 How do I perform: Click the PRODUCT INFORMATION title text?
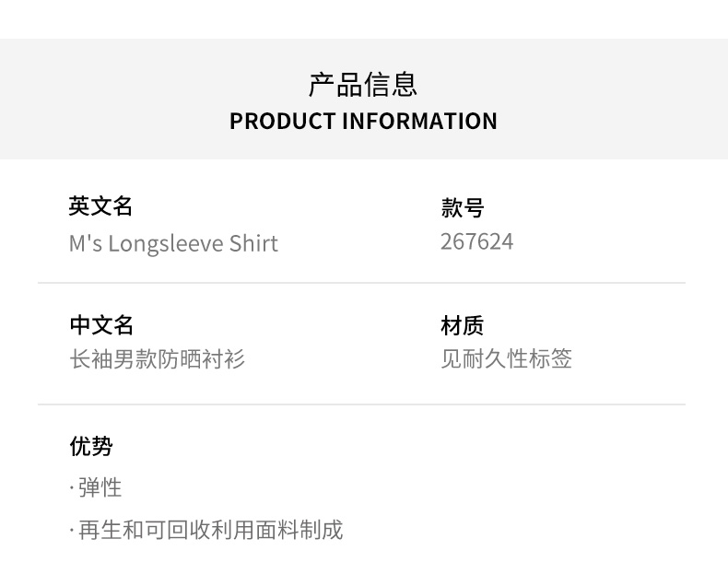(363, 121)
